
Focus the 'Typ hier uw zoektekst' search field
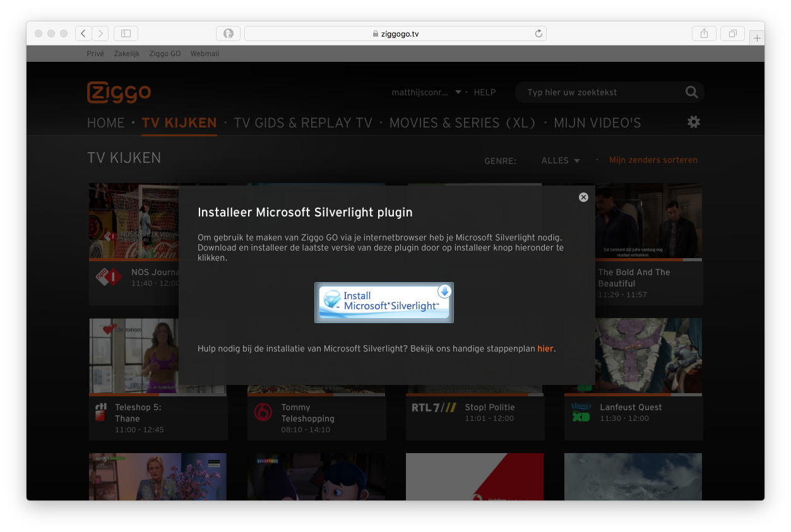[x=600, y=93]
